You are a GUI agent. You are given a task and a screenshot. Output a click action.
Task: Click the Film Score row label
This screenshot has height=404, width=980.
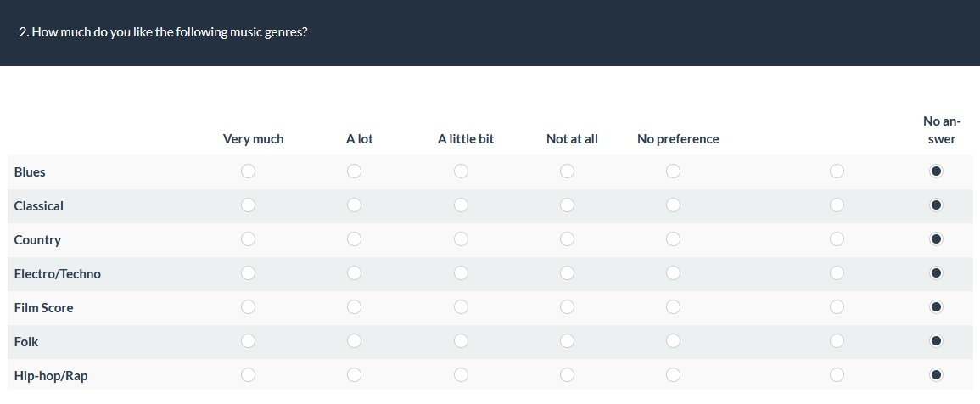[44, 308]
